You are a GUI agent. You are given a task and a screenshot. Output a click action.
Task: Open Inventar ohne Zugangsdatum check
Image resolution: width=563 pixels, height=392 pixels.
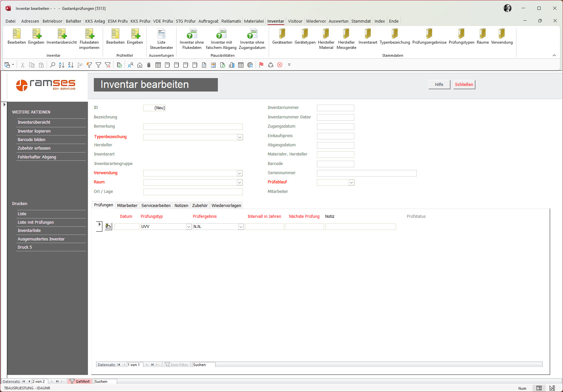click(252, 39)
